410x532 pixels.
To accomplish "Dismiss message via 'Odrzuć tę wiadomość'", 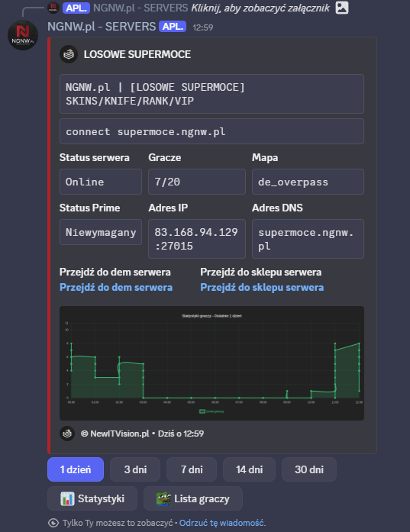I will tap(222, 523).
